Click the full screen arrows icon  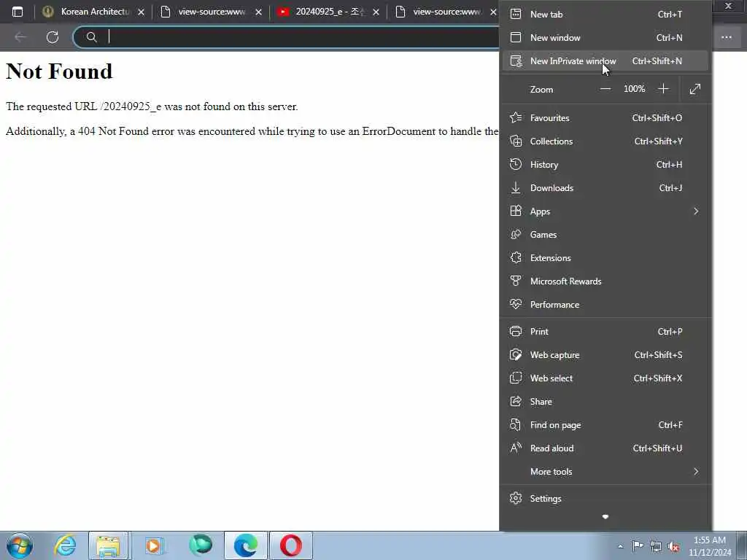point(695,89)
